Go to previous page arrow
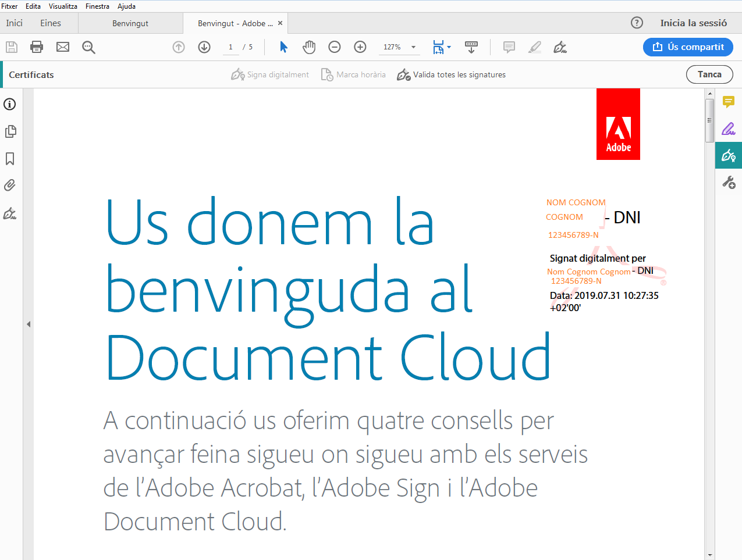This screenshot has height=560, width=742. tap(179, 47)
